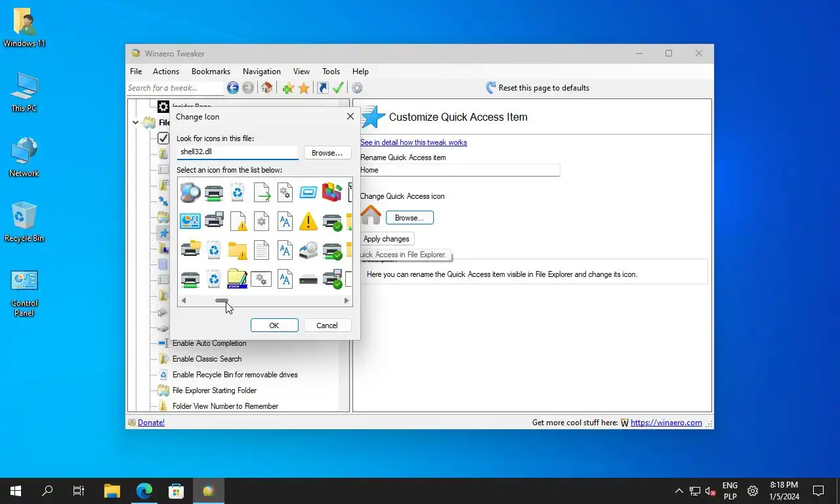The height and width of the screenshot is (504, 840).
Task: Select File Explorer Starting Folder tweak
Action: point(215,390)
